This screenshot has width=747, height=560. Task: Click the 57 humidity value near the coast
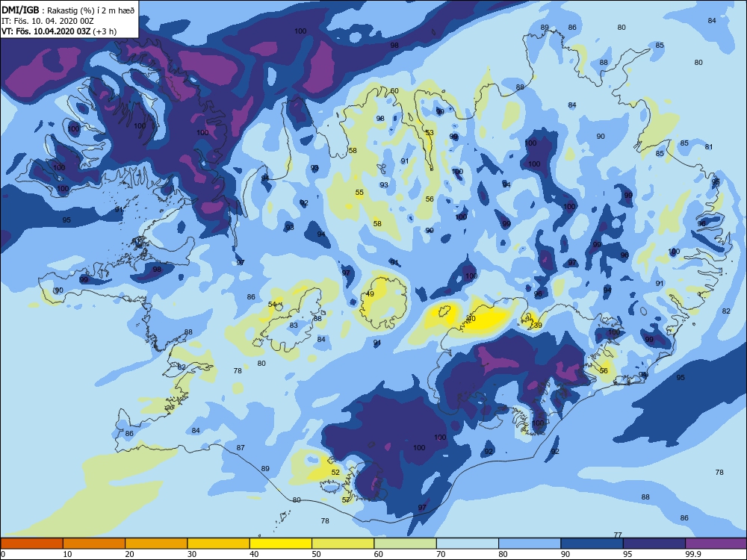click(346, 500)
